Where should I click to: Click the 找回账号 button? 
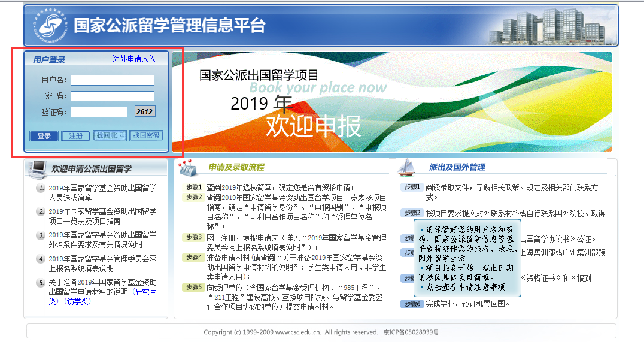(110, 136)
